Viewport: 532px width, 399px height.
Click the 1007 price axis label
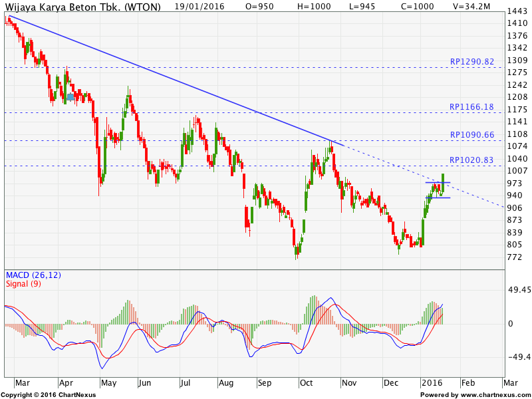(x=517, y=170)
